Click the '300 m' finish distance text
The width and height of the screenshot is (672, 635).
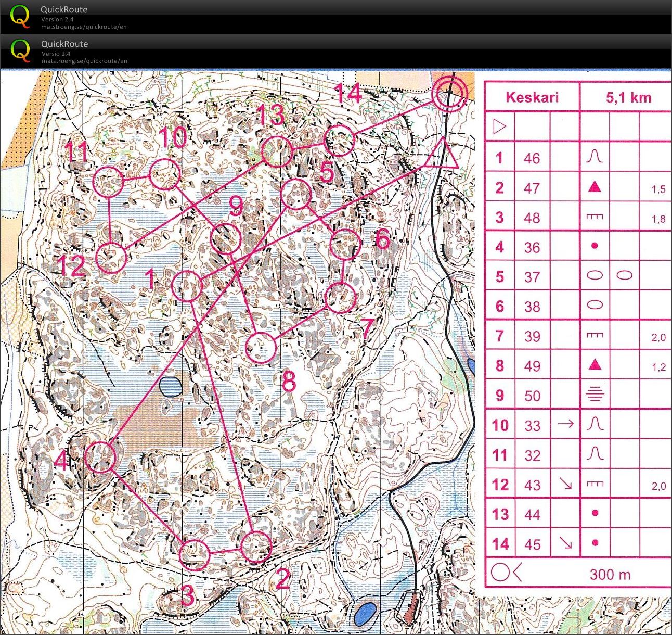(x=610, y=575)
